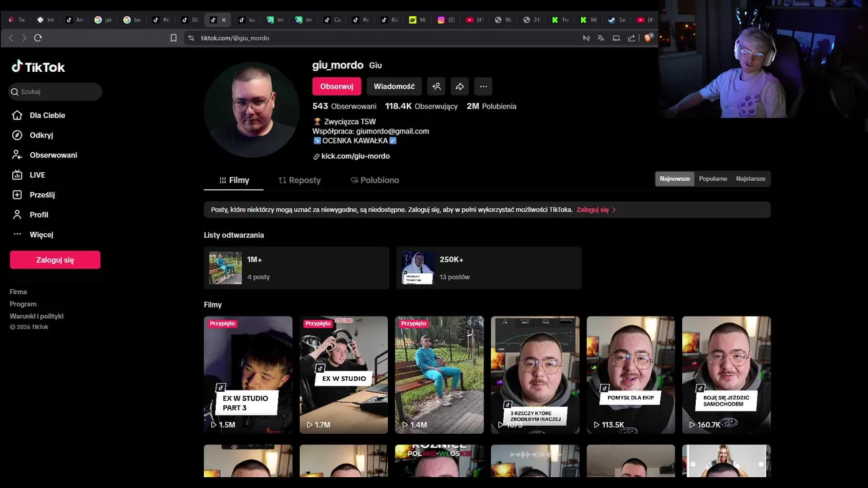Click 2M Polubienia count
Viewport: 868px width, 488px height.
point(492,106)
